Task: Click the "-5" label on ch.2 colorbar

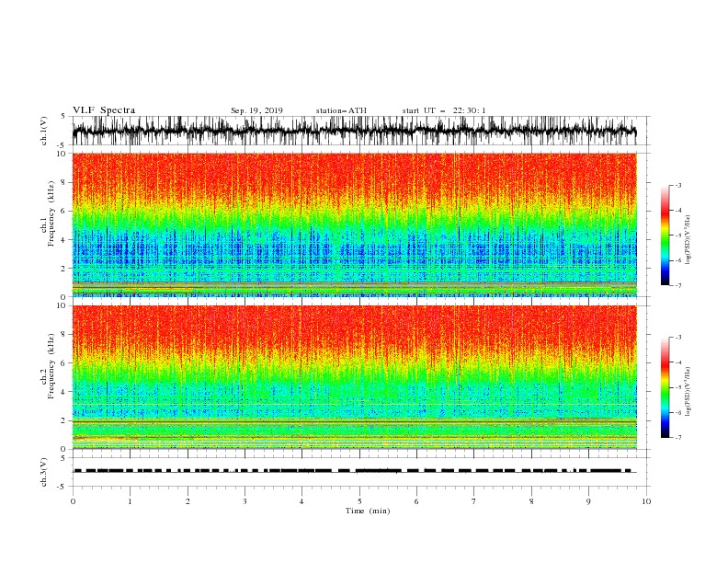Action: (678, 387)
